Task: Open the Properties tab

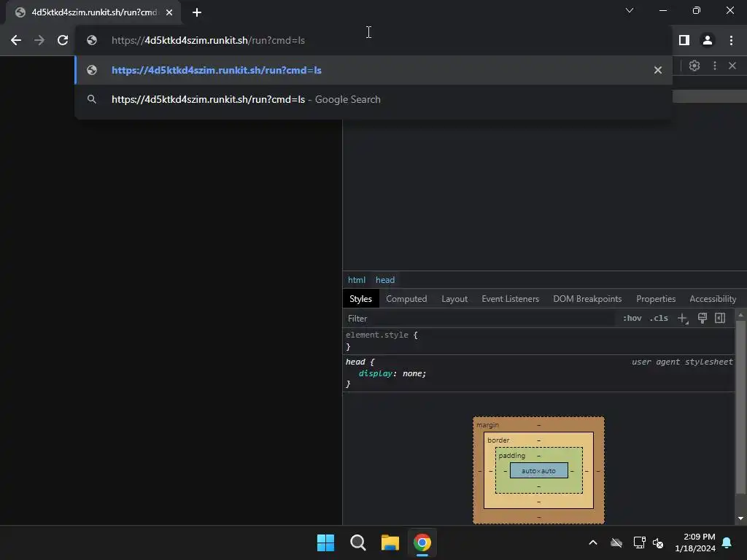Action: pyautogui.click(x=656, y=299)
